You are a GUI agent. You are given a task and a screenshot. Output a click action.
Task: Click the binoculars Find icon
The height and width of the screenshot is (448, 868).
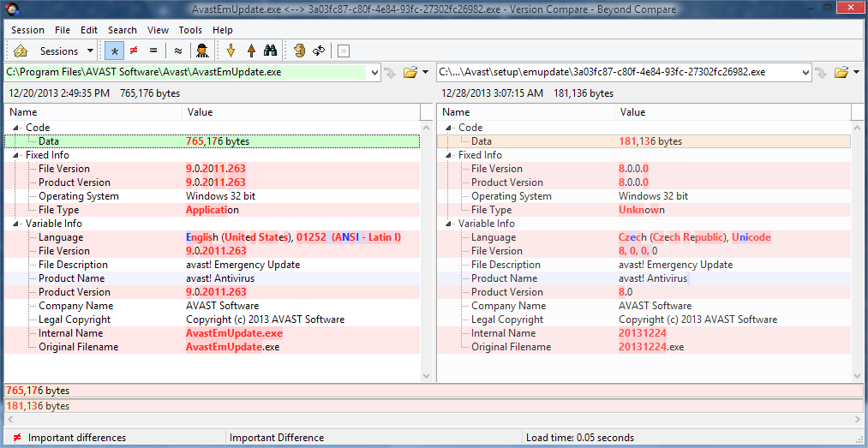tap(270, 51)
